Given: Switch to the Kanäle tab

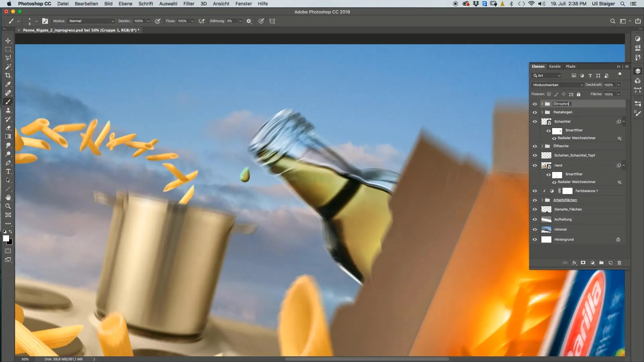Looking at the screenshot, I should (x=555, y=66).
